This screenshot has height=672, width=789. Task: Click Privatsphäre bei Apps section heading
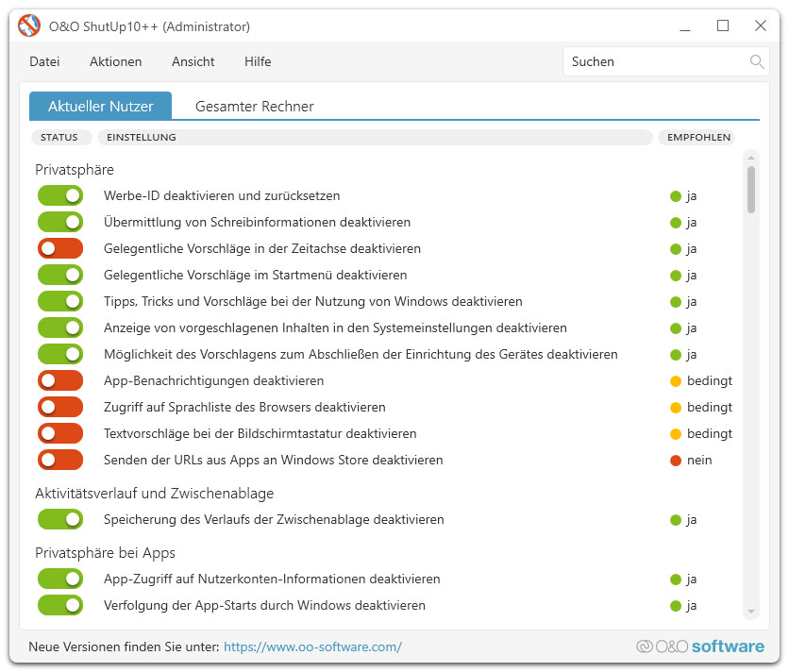(x=105, y=553)
